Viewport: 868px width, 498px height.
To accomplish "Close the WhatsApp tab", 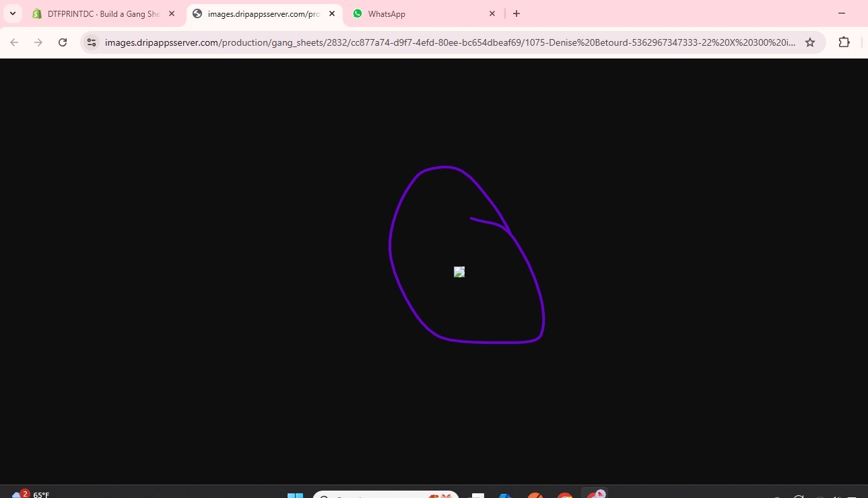I will tap(492, 13).
